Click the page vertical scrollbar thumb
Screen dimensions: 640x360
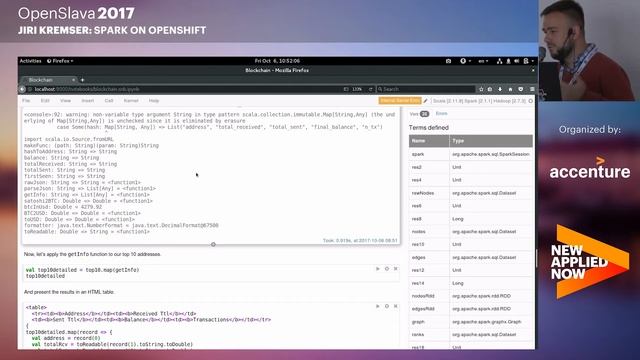coord(536,257)
